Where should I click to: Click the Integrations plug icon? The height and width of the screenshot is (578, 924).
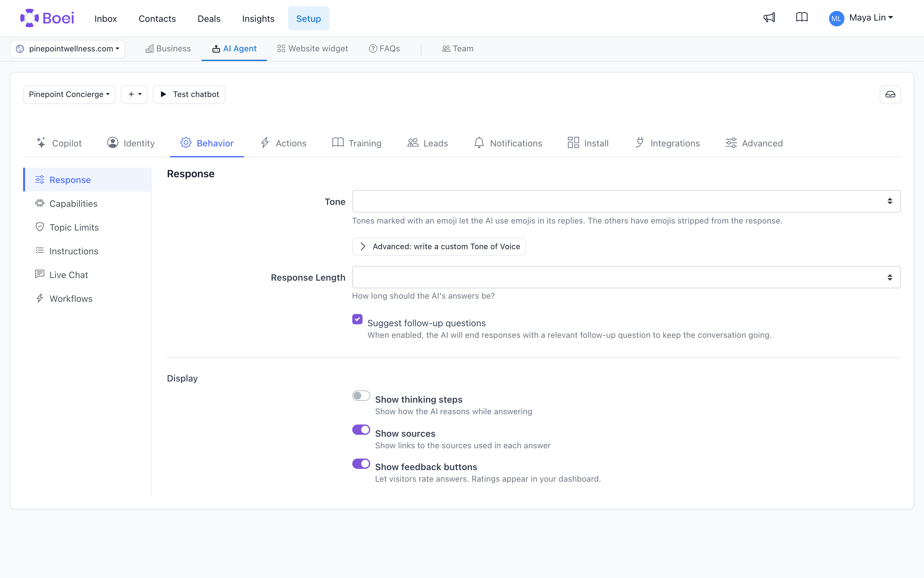(640, 143)
